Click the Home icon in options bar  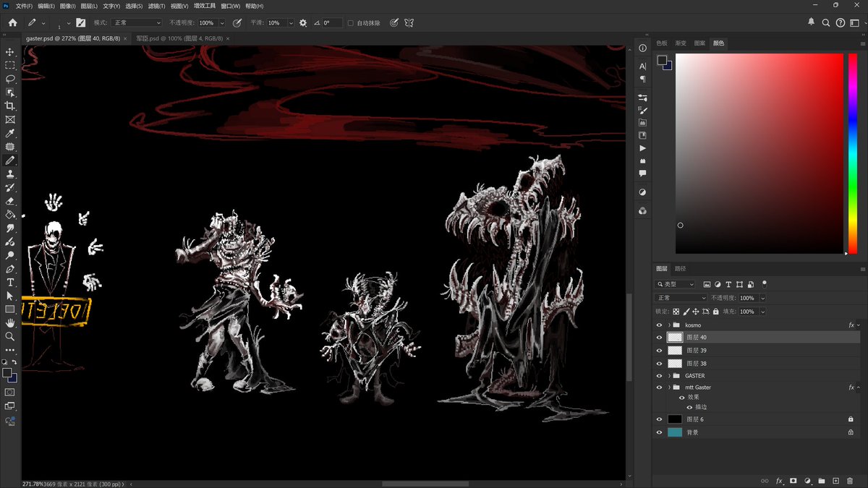coord(12,22)
